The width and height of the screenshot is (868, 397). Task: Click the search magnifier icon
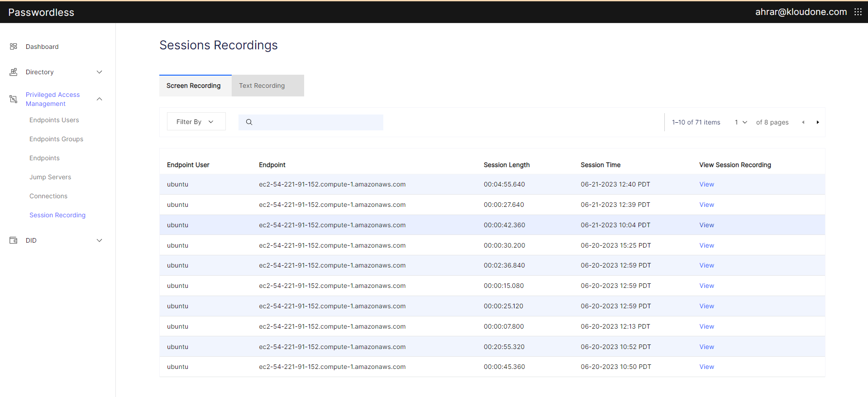coord(249,122)
